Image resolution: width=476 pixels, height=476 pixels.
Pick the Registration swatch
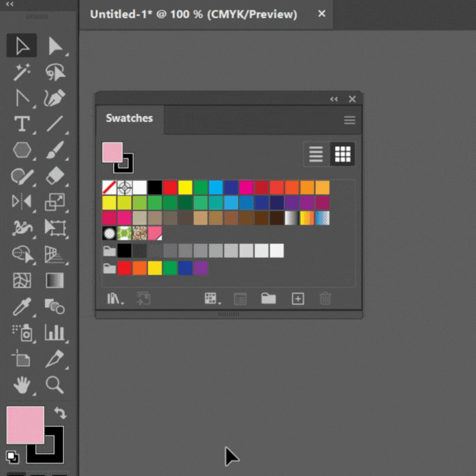[124, 187]
